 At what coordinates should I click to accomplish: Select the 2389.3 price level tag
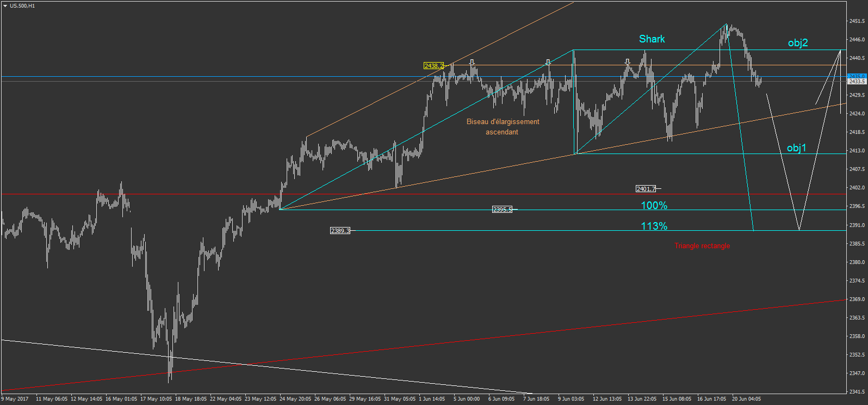340,231
